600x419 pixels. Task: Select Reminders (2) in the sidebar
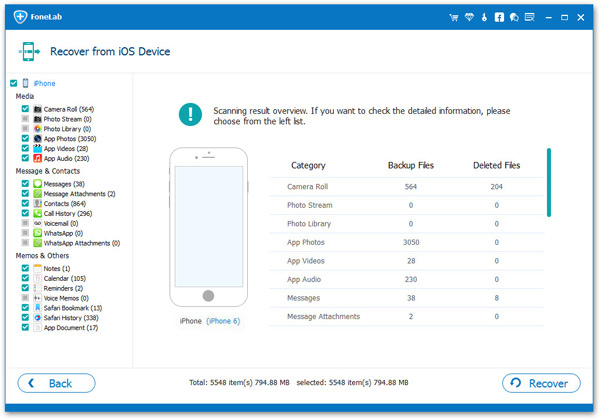63,289
